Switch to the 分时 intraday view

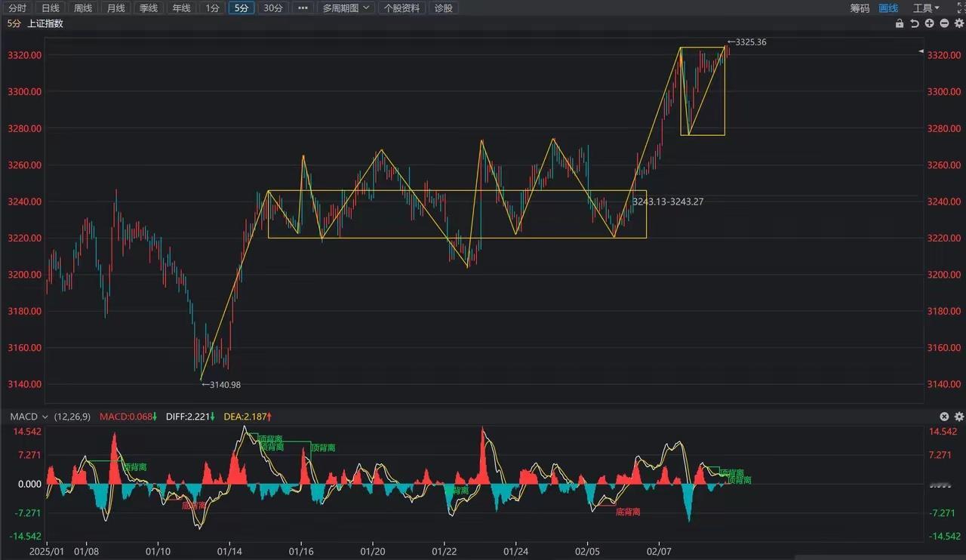click(x=17, y=8)
